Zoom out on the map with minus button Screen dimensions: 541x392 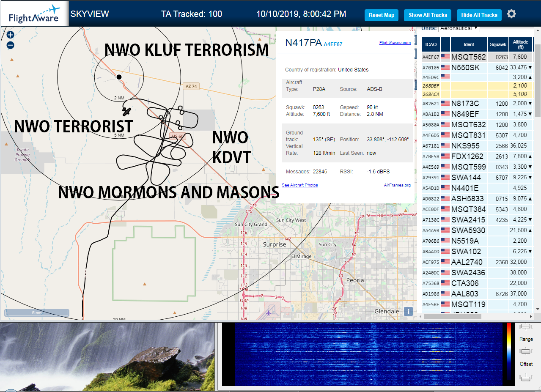(11, 45)
